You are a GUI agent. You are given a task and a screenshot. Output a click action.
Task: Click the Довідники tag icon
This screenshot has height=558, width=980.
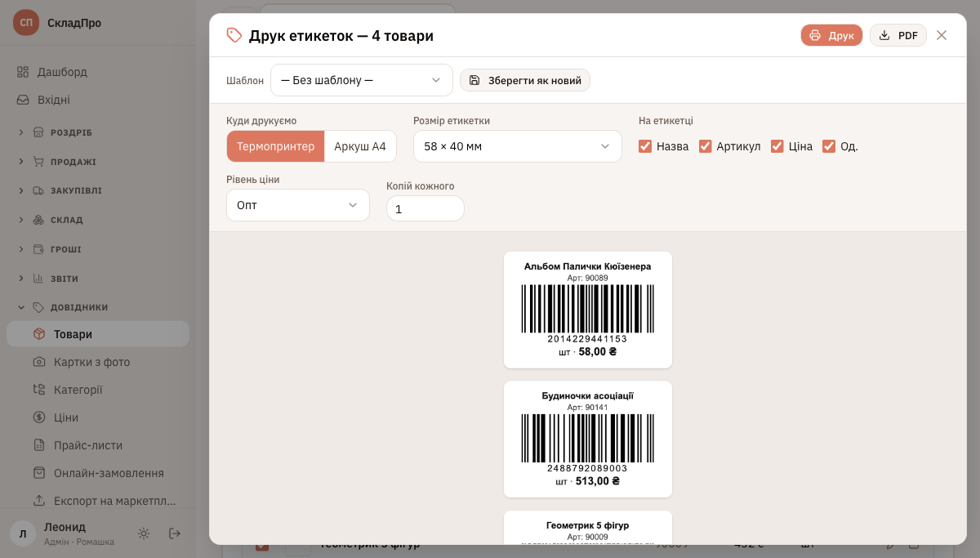[x=38, y=307]
